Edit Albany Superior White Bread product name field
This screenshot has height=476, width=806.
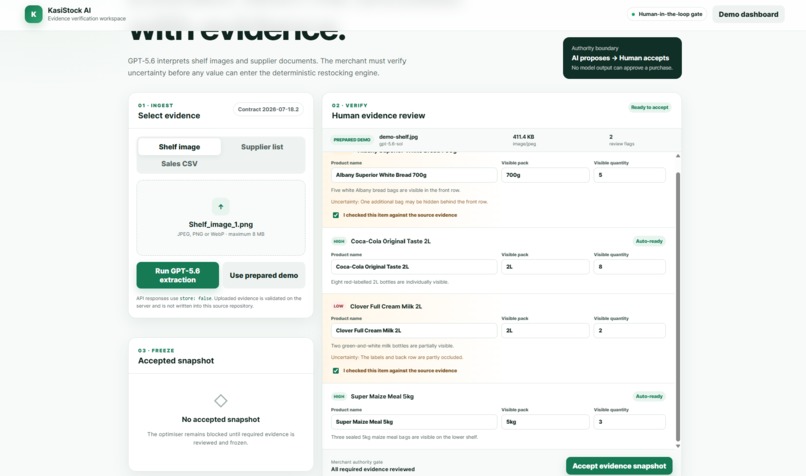(x=414, y=175)
